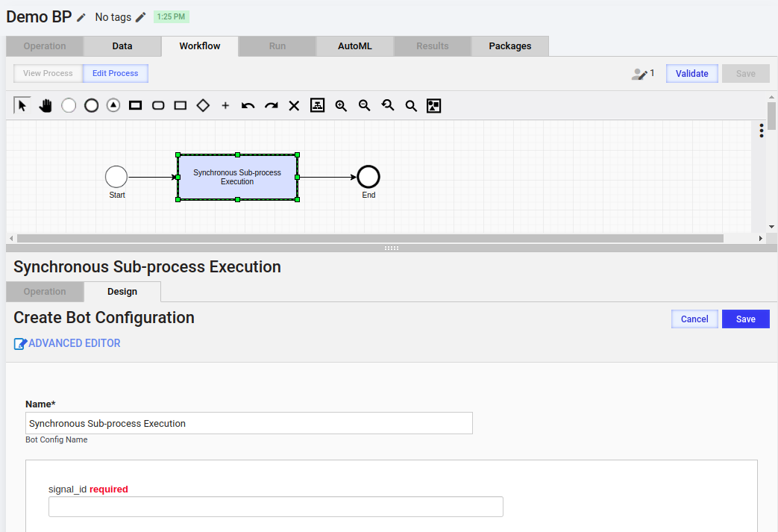Click the canvas scroll down arrow
The height and width of the screenshot is (532, 778).
(771, 227)
